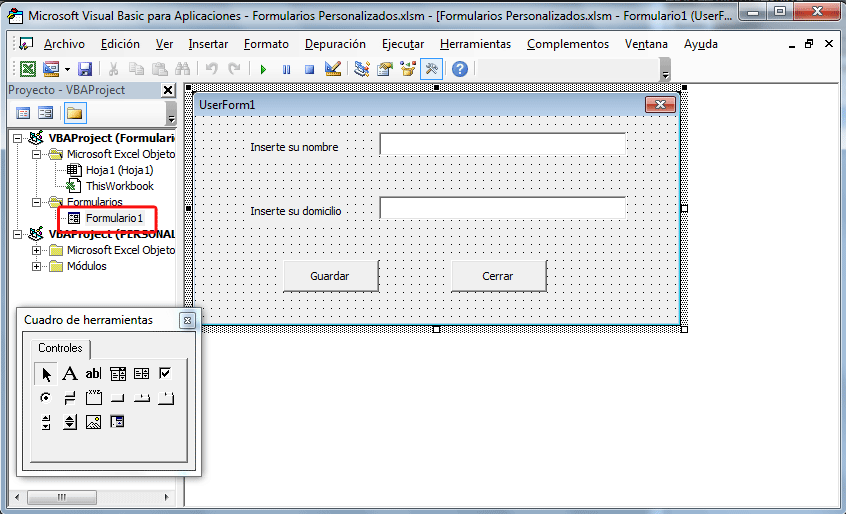Select the Inserte su domicilio text box
846x514 pixels.
[502, 208]
